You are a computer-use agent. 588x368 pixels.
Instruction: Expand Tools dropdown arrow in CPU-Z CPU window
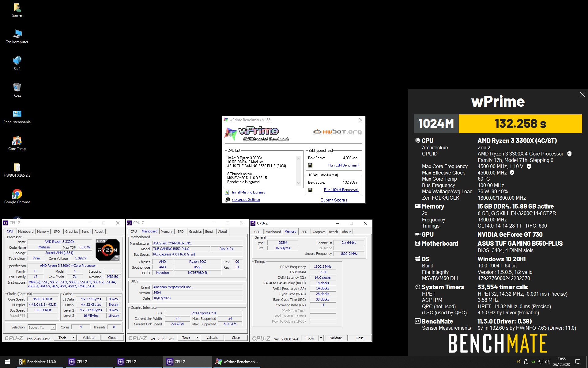point(73,338)
